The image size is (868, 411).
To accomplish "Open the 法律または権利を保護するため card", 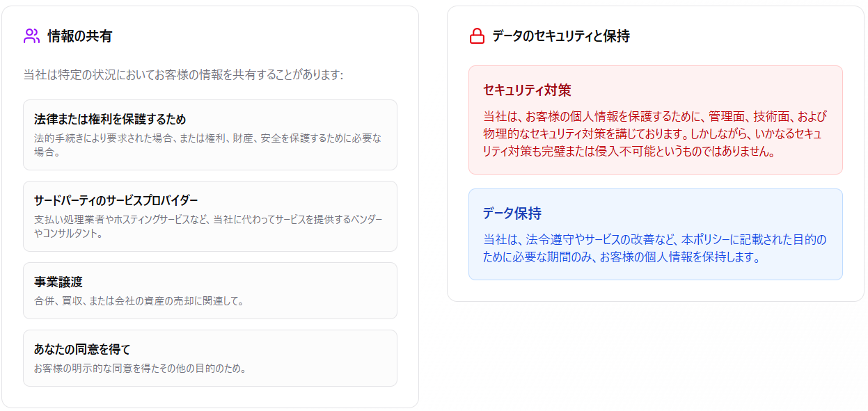I will pyautogui.click(x=210, y=135).
